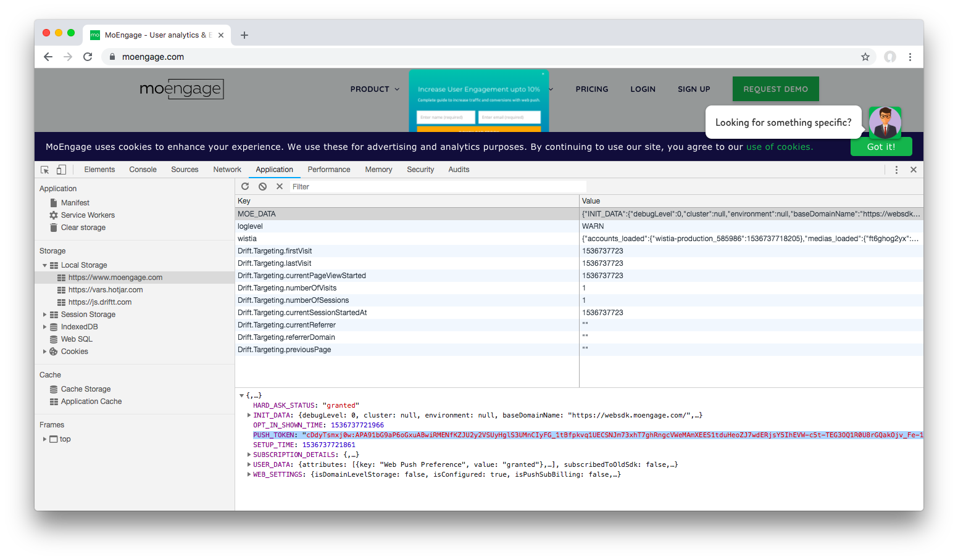This screenshot has width=958, height=560.
Task: Expand USER_DATA in the JSON preview
Action: (x=249, y=464)
